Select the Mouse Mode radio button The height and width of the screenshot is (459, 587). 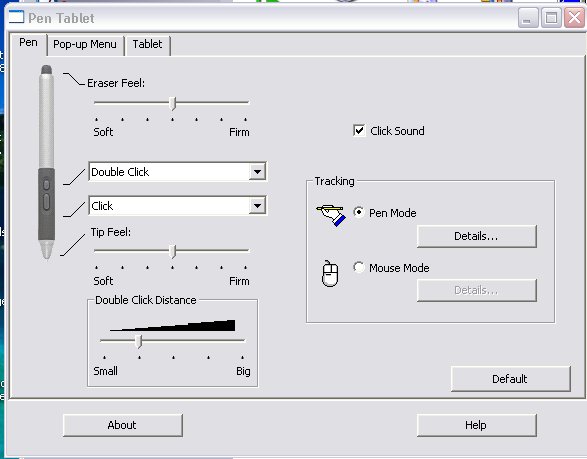pyautogui.click(x=359, y=267)
